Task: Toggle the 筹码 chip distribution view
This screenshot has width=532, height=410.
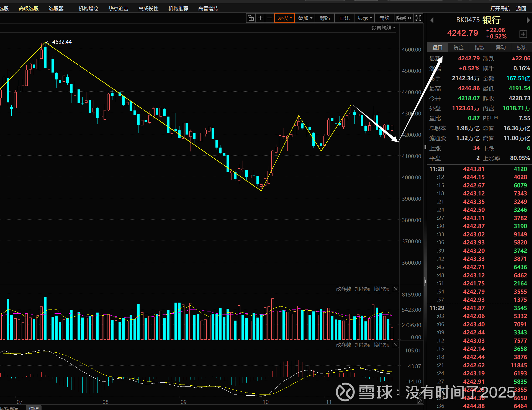Action: point(325,18)
